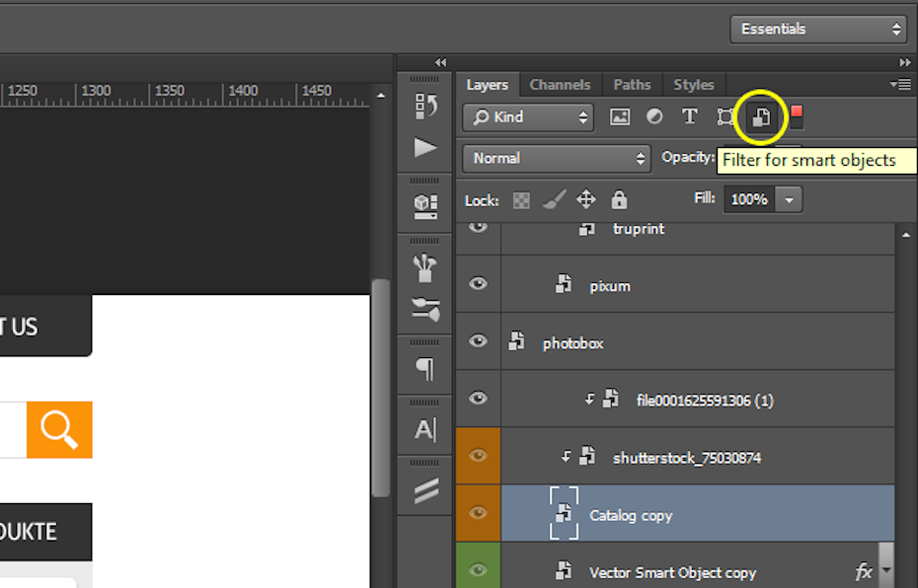Filter for shape layers icon
The width and height of the screenshot is (918, 588).
coord(726,117)
